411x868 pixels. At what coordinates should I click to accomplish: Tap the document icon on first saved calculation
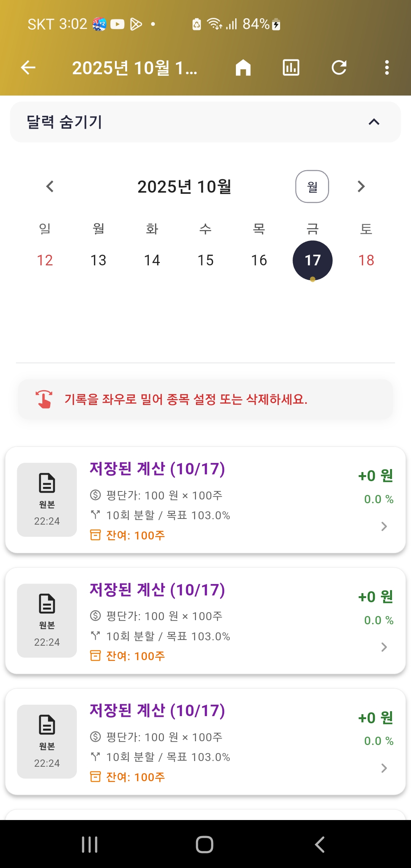pyautogui.click(x=47, y=483)
